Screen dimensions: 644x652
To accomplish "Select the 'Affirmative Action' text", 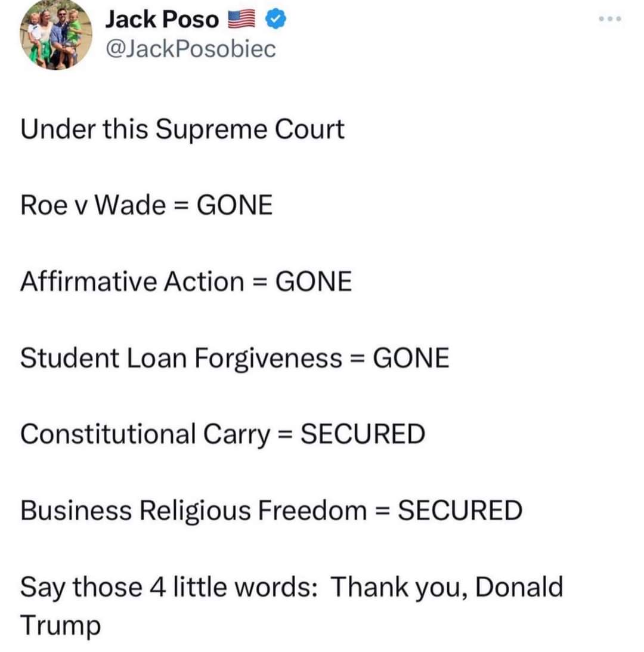I will pyautogui.click(x=132, y=282).
